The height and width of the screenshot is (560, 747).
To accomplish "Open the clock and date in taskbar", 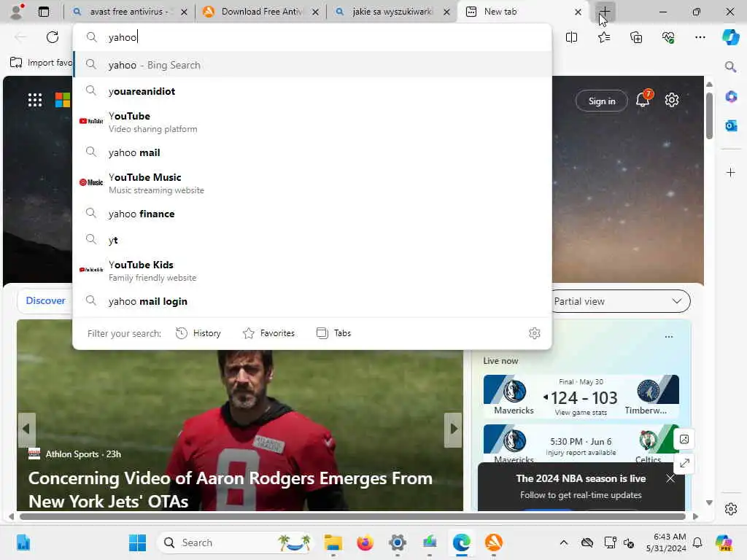I will (666, 542).
